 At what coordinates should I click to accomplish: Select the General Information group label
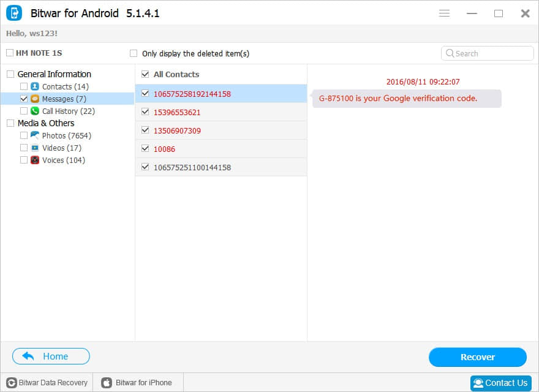[x=55, y=74]
